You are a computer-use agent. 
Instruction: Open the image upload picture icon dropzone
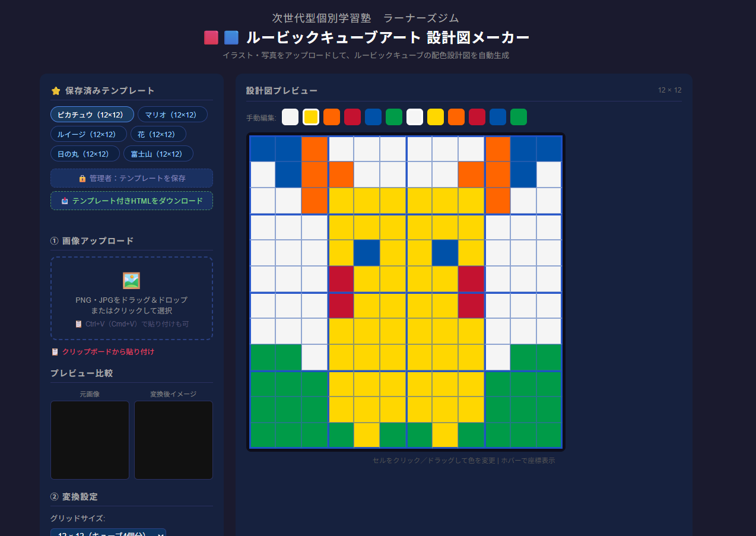coord(132,298)
